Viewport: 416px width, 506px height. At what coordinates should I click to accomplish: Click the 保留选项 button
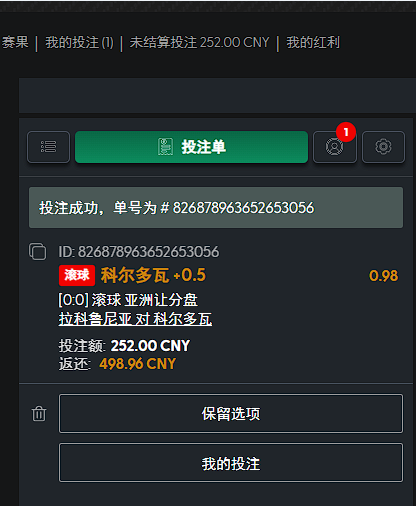[x=231, y=414]
